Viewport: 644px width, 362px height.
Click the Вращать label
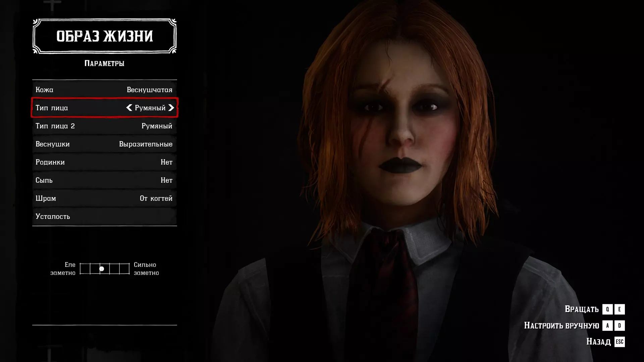582,309
